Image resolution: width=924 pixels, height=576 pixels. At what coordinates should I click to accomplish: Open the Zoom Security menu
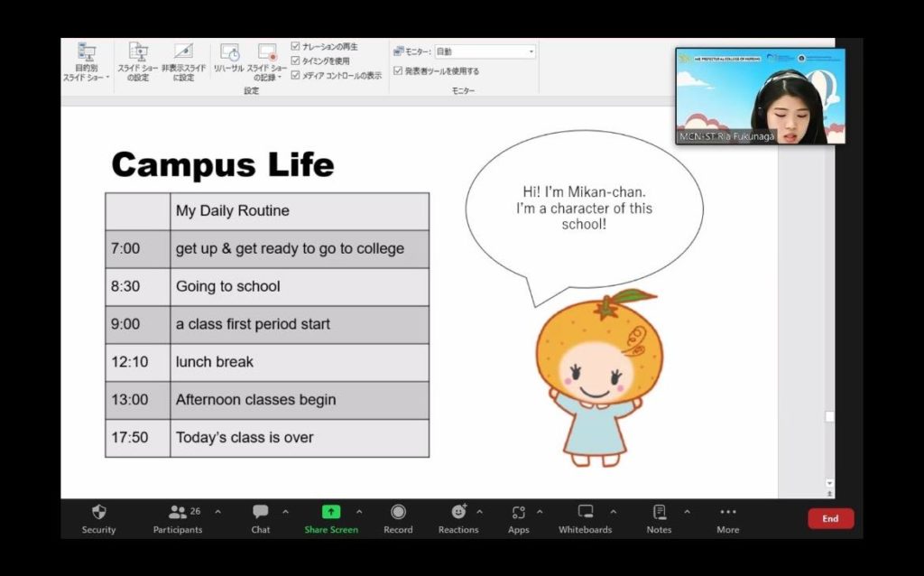pos(98,518)
